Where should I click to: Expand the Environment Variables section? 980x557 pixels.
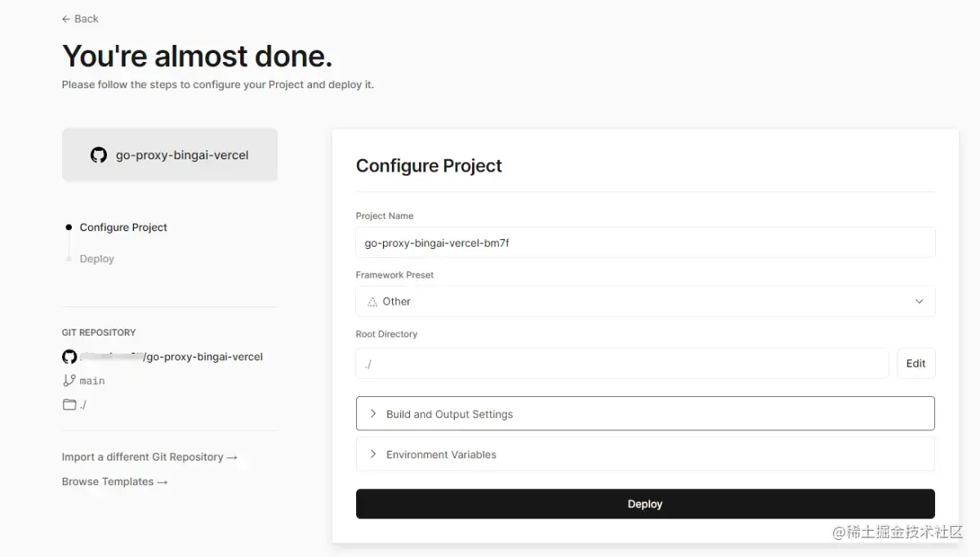(645, 454)
